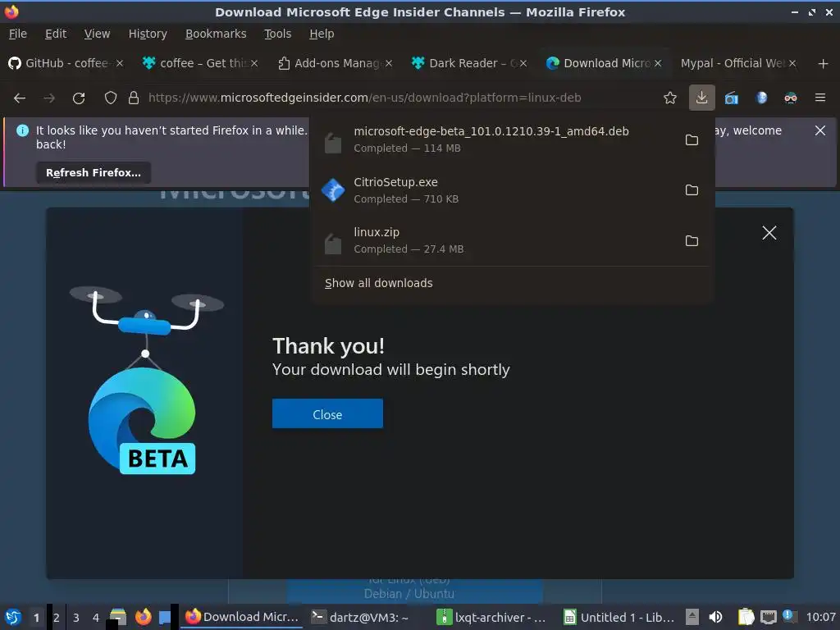Switch to virtual desktop 3
The image size is (840, 630).
click(76, 617)
